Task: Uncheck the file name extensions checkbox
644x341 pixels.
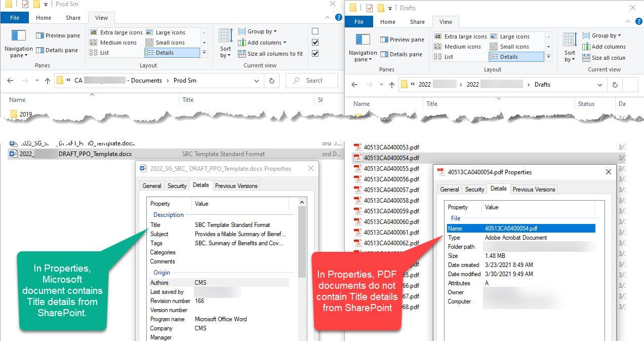Action: tap(315, 43)
